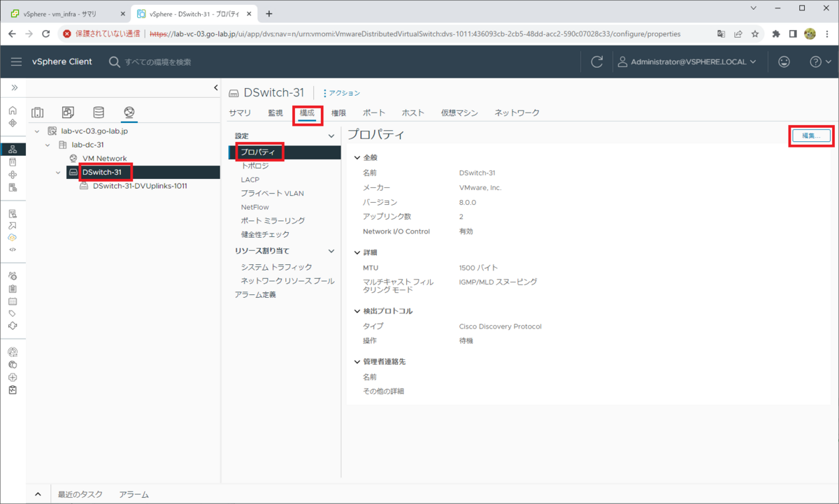Open トポロジ in configure menu
The height and width of the screenshot is (504, 839).
tap(254, 166)
